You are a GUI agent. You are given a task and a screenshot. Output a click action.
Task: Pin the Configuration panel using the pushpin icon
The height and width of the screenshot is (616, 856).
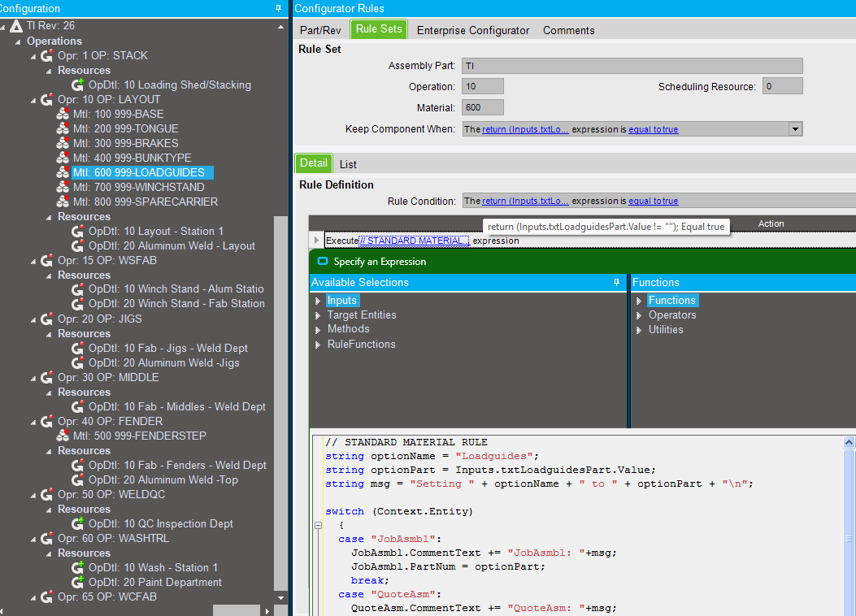[278, 8]
